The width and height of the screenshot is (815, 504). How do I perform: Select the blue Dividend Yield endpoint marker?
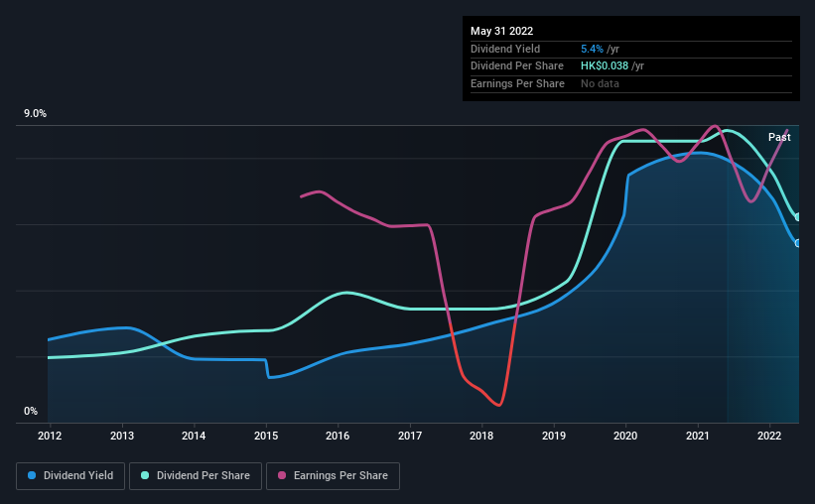tap(797, 243)
